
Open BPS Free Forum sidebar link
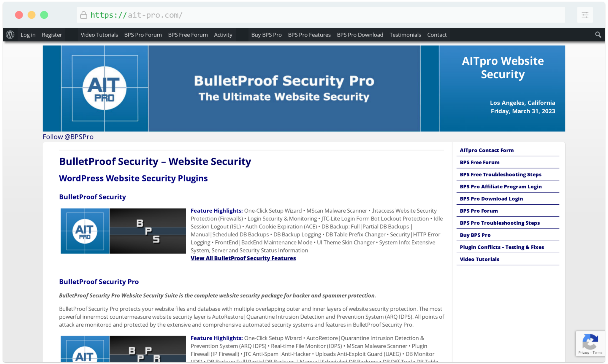tap(479, 162)
